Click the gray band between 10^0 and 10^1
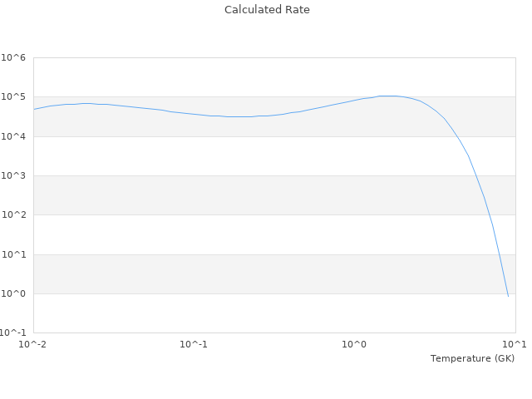Viewport: 532px width, 399px height. [x=249, y=274]
